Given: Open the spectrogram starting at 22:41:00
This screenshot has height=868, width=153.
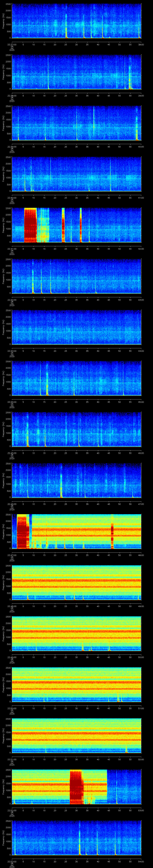Looking at the screenshot, I should pyautogui.click(x=76, y=225).
